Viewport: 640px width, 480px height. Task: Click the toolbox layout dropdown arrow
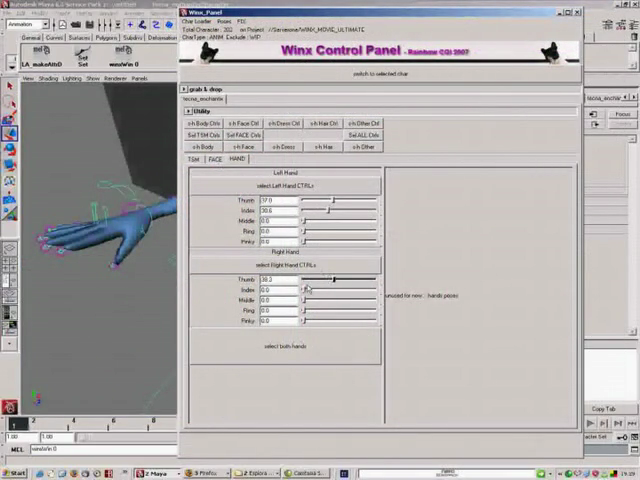(x=10, y=344)
